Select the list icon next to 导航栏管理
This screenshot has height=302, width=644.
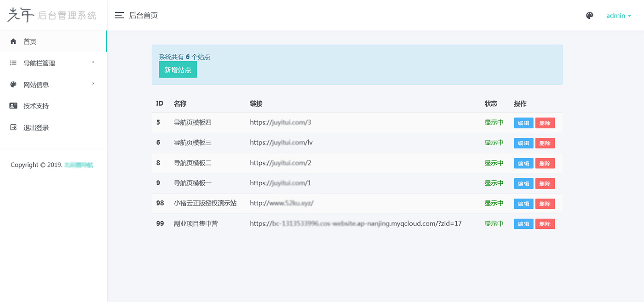click(x=13, y=63)
